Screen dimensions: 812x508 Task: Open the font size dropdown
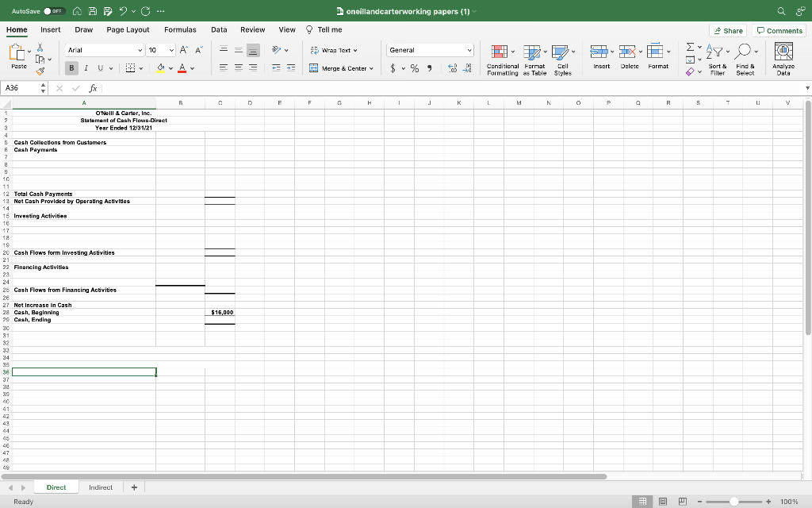[x=171, y=50]
